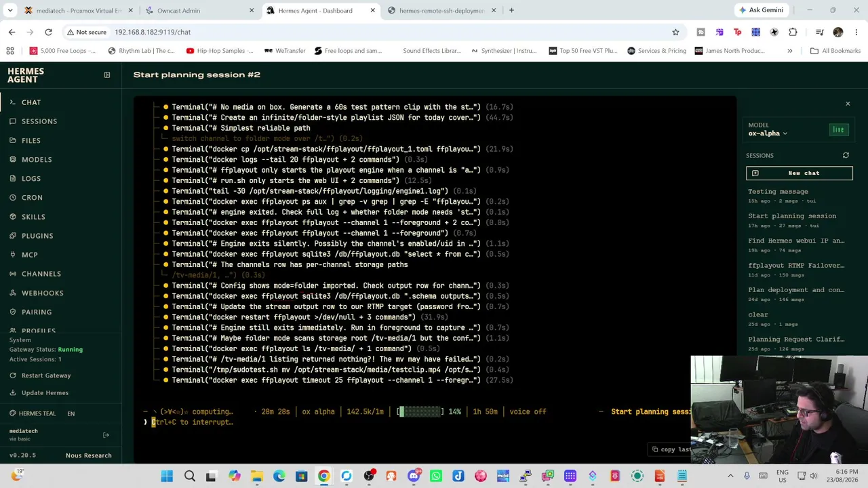The height and width of the screenshot is (488, 868).
Task: Open WhatsApp from the taskbar
Action: pyautogui.click(x=436, y=476)
